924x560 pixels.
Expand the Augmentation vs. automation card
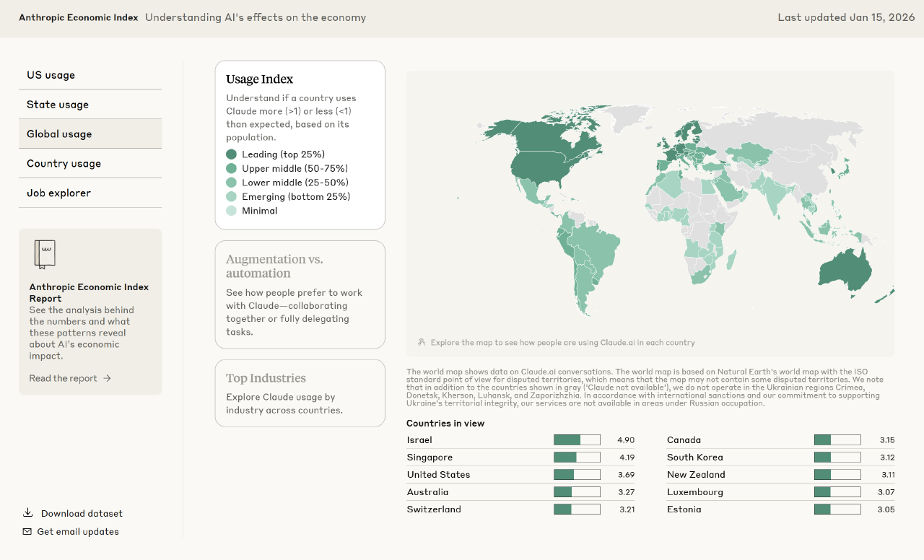point(300,294)
